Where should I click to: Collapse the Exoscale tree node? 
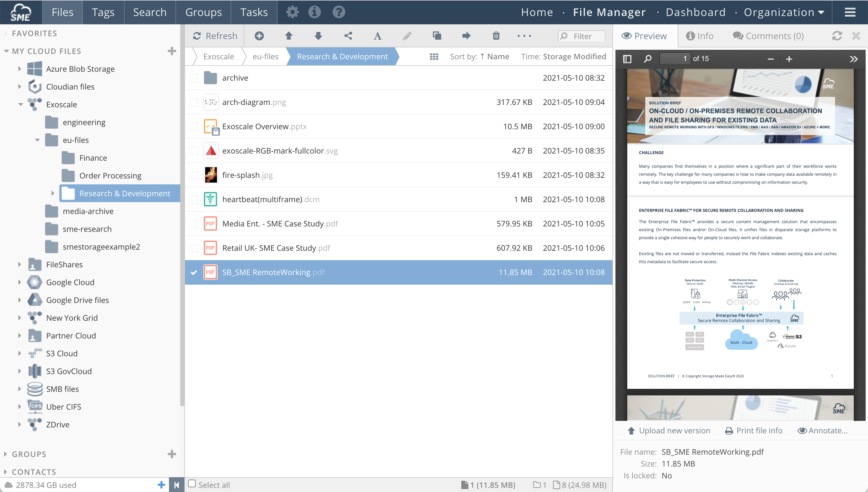[x=21, y=104]
